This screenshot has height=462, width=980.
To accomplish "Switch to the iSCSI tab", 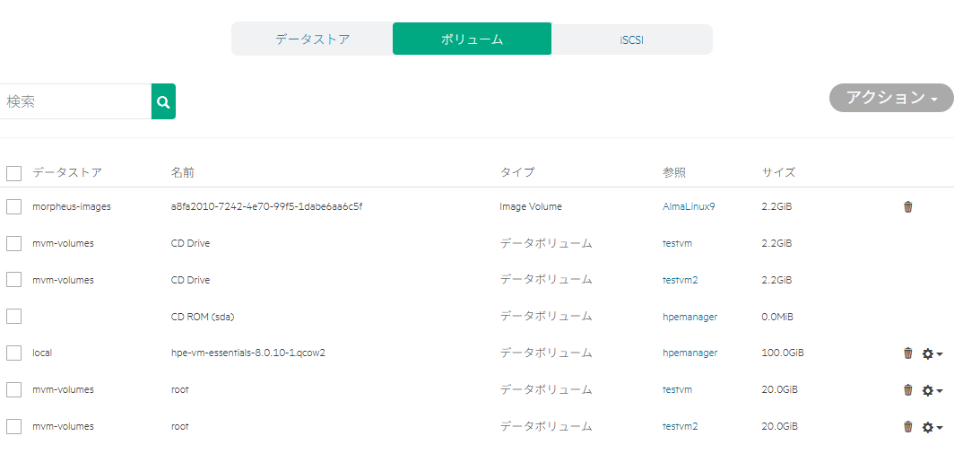I will coord(632,39).
